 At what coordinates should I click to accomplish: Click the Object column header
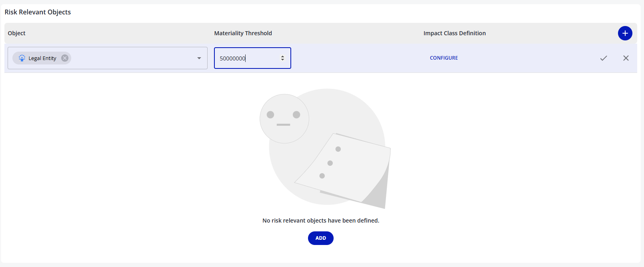[x=16, y=33]
